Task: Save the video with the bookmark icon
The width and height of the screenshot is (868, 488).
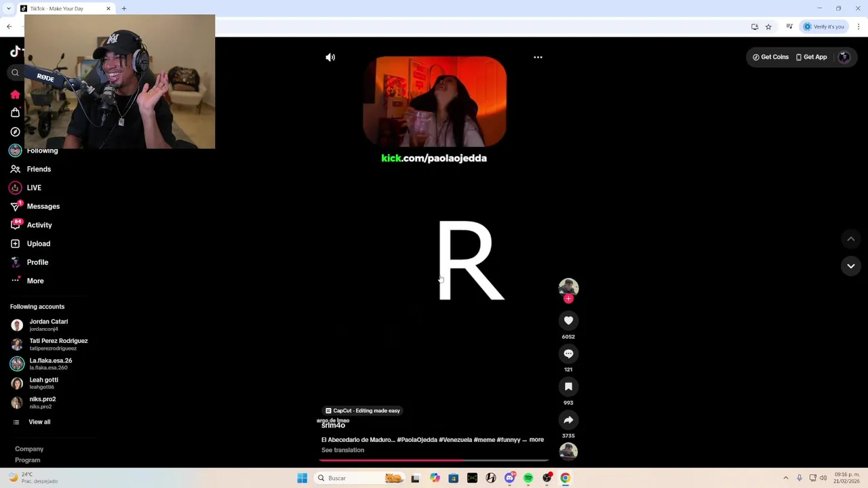Action: 568,386
